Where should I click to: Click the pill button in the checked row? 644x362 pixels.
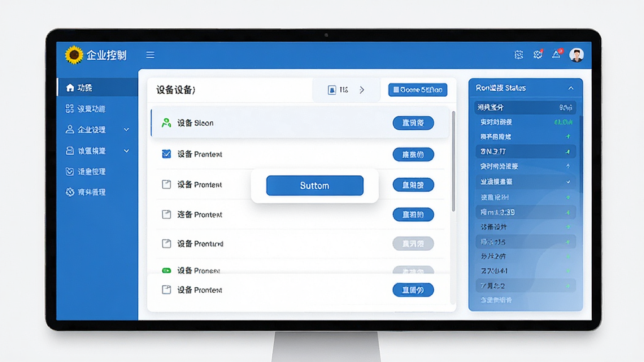413,155
